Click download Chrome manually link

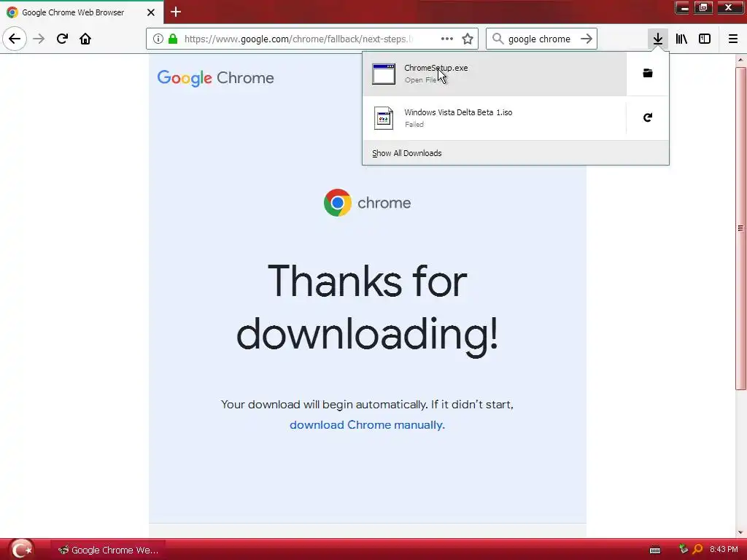pos(368,425)
